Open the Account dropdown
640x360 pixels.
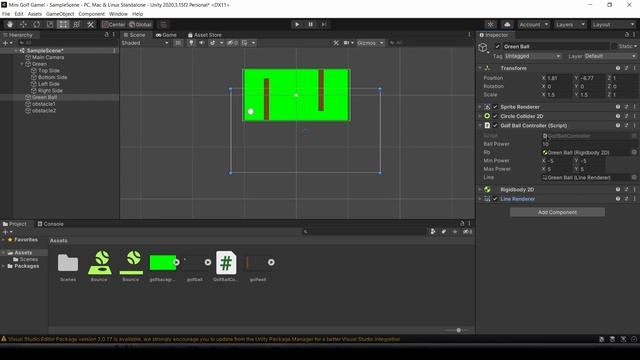pyautogui.click(x=533, y=24)
